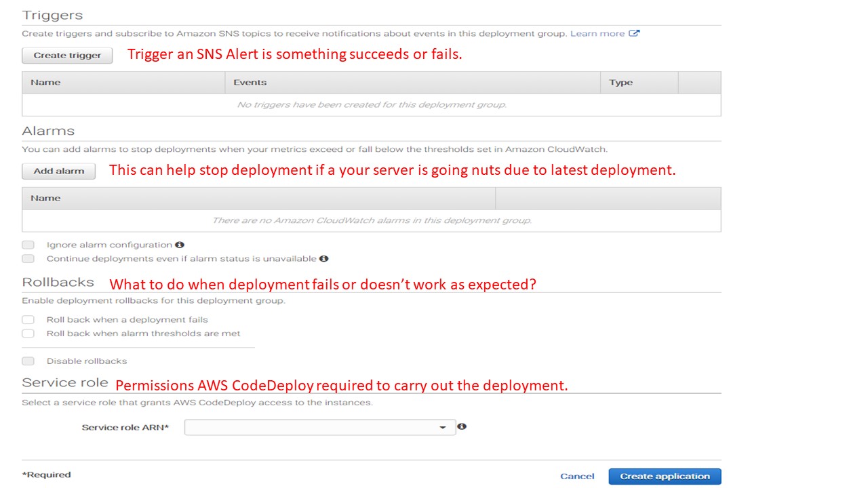Open the Learn more link
This screenshot has width=868, height=488.
point(597,33)
